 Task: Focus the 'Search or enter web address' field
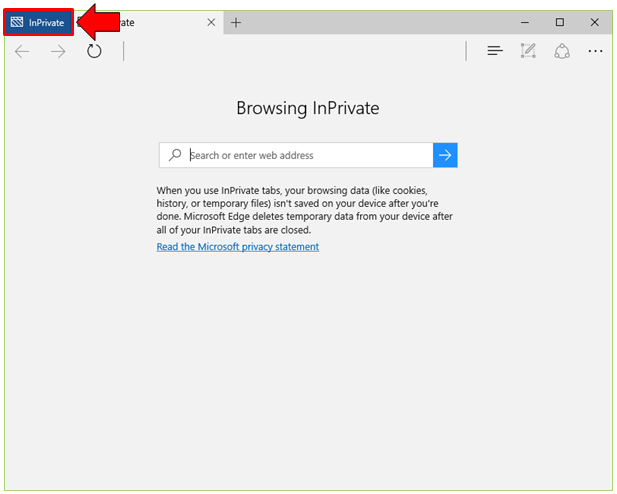point(305,155)
